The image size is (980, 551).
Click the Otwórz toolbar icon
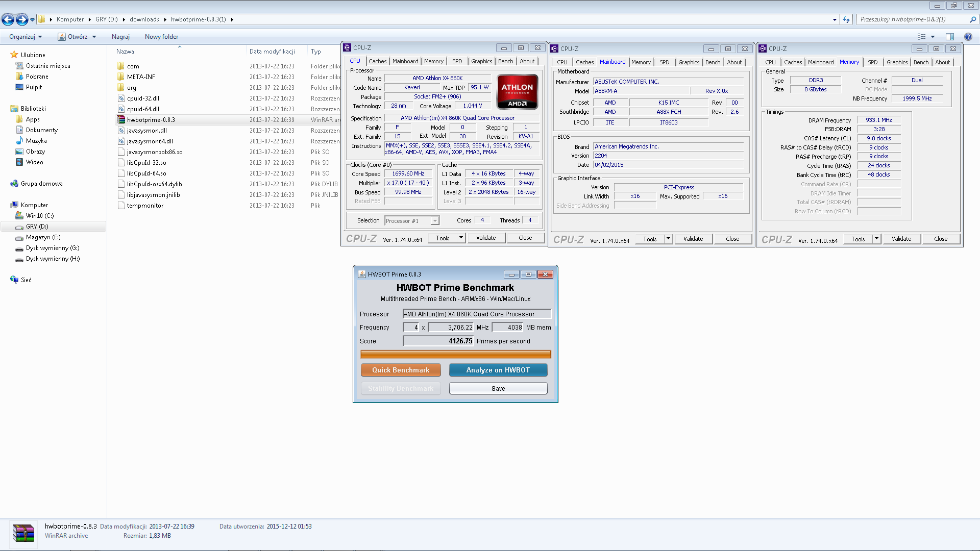click(62, 37)
